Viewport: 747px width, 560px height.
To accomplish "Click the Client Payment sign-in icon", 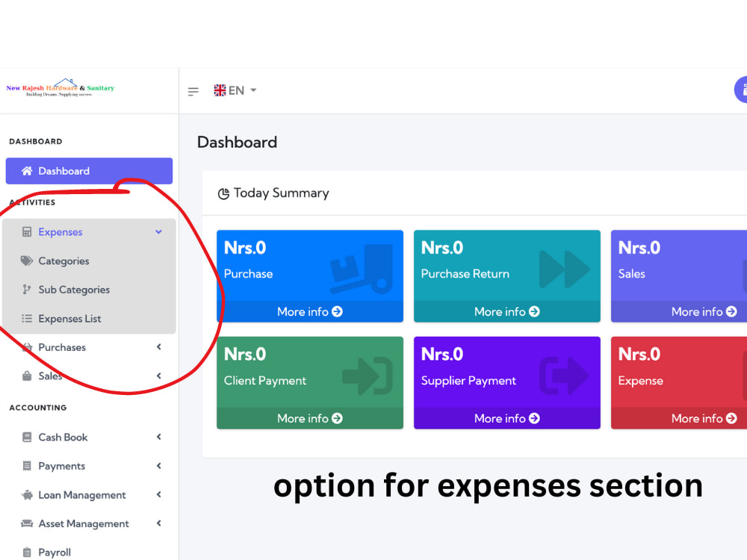I will pos(368,376).
